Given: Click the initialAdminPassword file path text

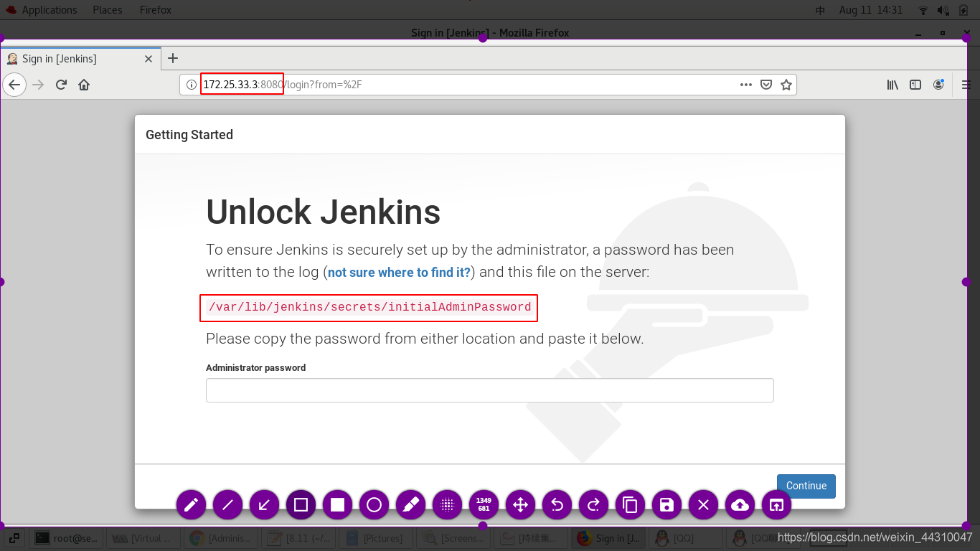Looking at the screenshot, I should (369, 307).
